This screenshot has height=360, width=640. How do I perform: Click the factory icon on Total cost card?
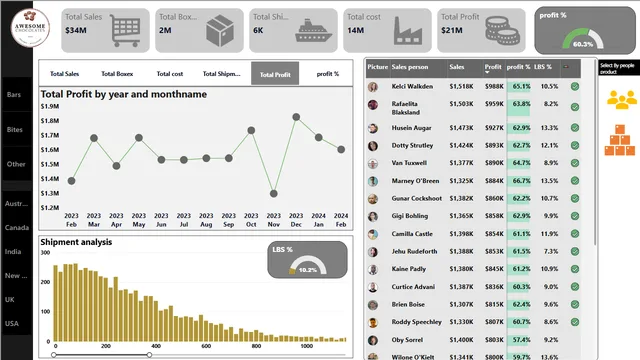click(x=408, y=31)
